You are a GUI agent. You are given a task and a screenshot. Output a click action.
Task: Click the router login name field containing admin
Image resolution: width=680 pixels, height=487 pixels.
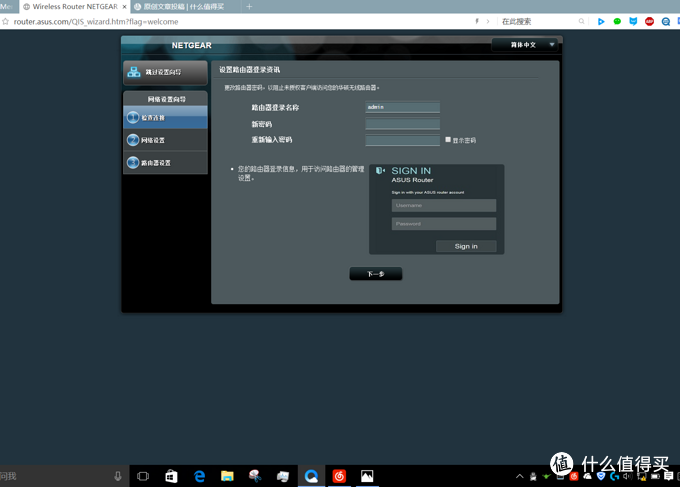tap(402, 107)
